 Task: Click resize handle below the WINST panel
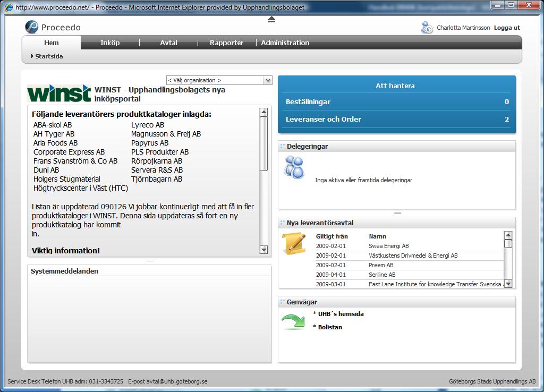click(150, 260)
